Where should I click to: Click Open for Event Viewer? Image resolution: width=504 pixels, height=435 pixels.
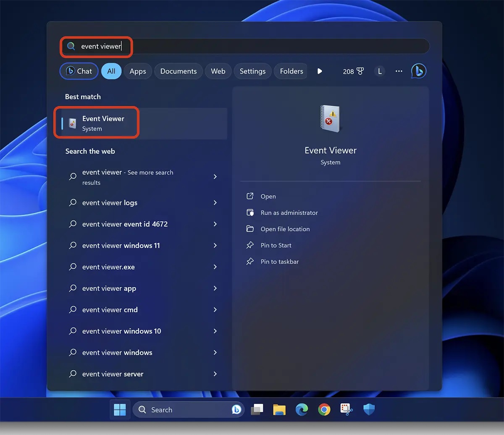coord(268,196)
